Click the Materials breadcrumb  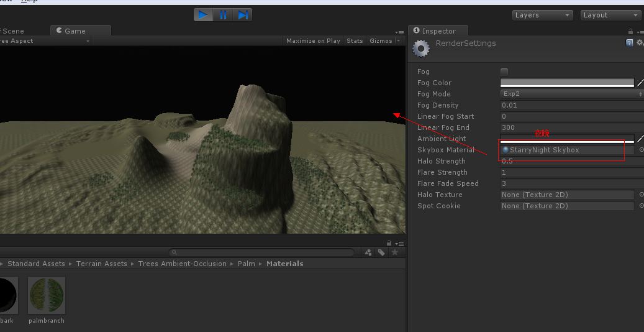point(284,264)
